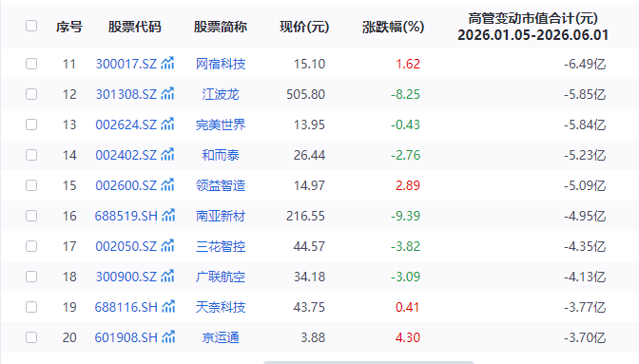
Task: Tick checkbox for row 14 和而泰
Action: tap(31, 155)
